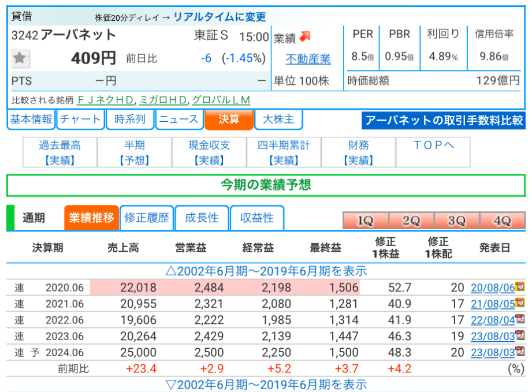The image size is (532, 392).
Task: Click the 2020.06 売上高 cell 22,018
Action: (x=139, y=288)
